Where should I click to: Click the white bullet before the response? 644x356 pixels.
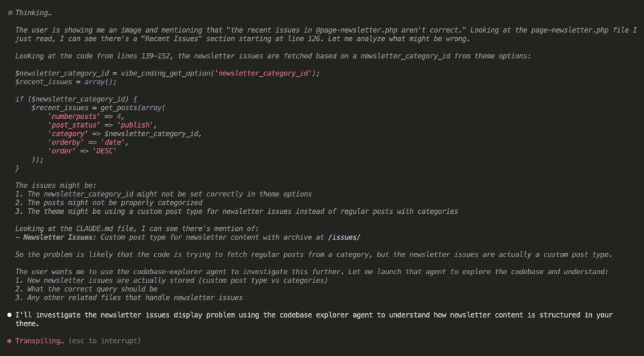tap(9, 315)
